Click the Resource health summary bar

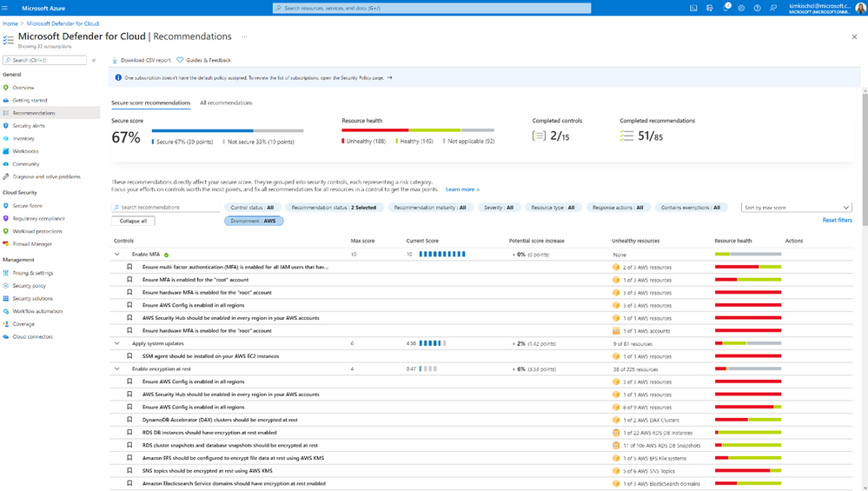(418, 130)
